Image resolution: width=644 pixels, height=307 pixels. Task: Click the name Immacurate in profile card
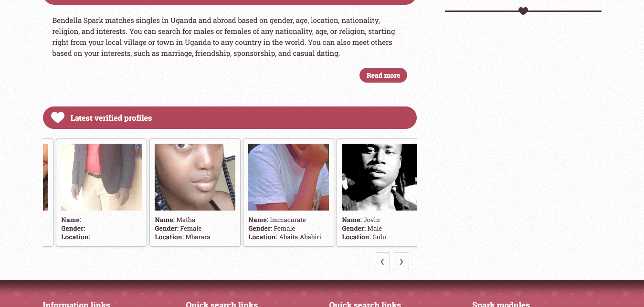pos(287,220)
